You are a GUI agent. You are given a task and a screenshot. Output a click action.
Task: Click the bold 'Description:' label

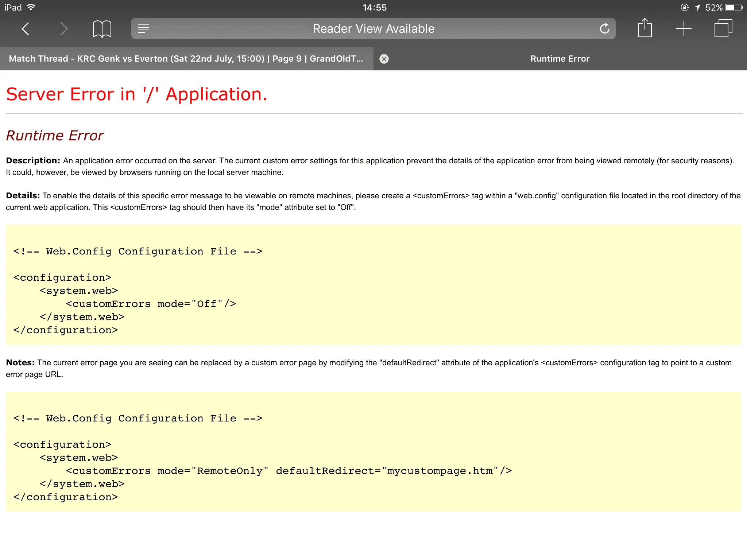click(33, 161)
